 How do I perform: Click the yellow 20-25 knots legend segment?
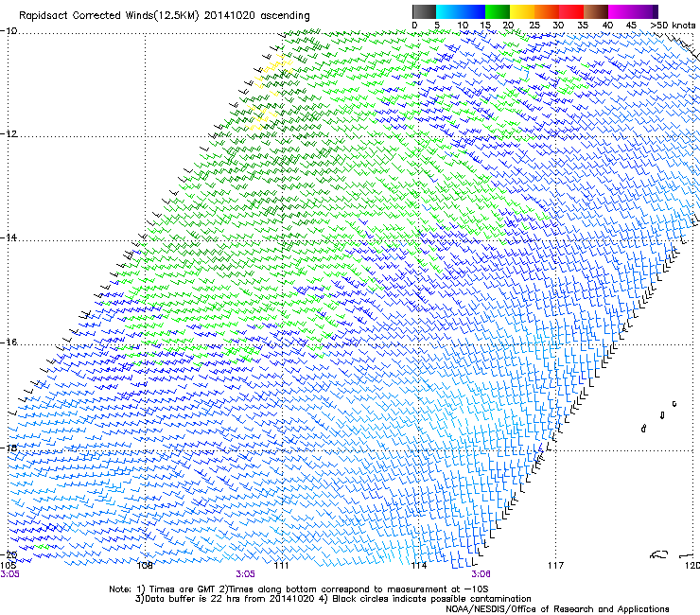coord(522,11)
